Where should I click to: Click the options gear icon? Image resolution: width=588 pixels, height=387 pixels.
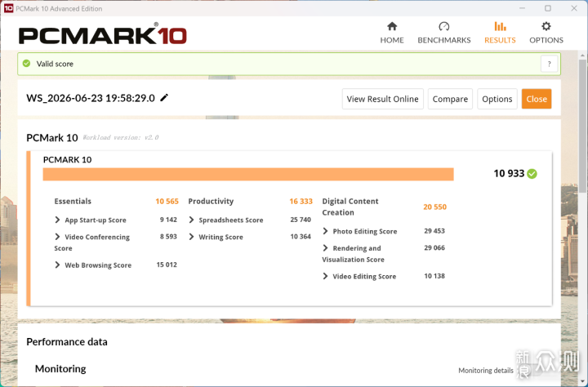546,26
